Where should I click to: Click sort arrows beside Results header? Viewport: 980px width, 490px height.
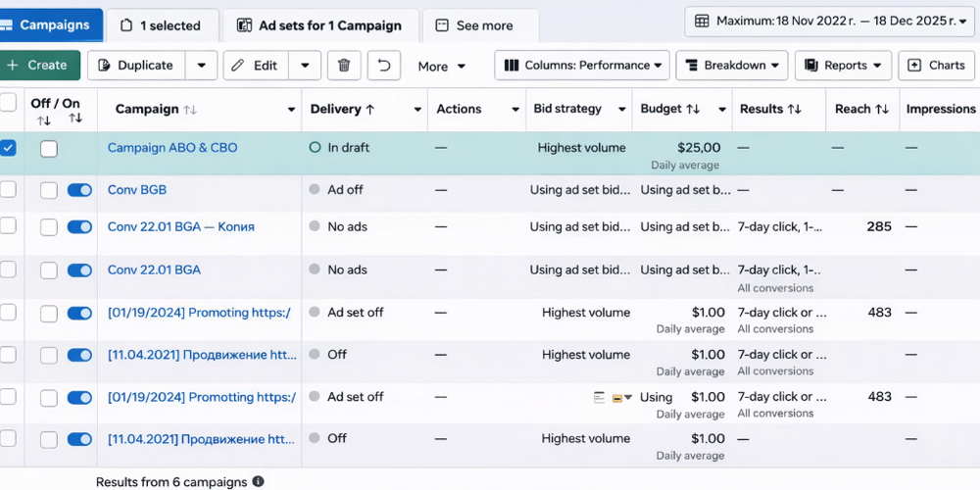pos(795,110)
